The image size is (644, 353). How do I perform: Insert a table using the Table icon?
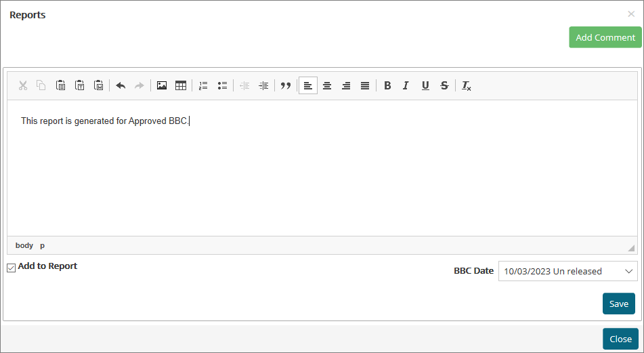181,85
